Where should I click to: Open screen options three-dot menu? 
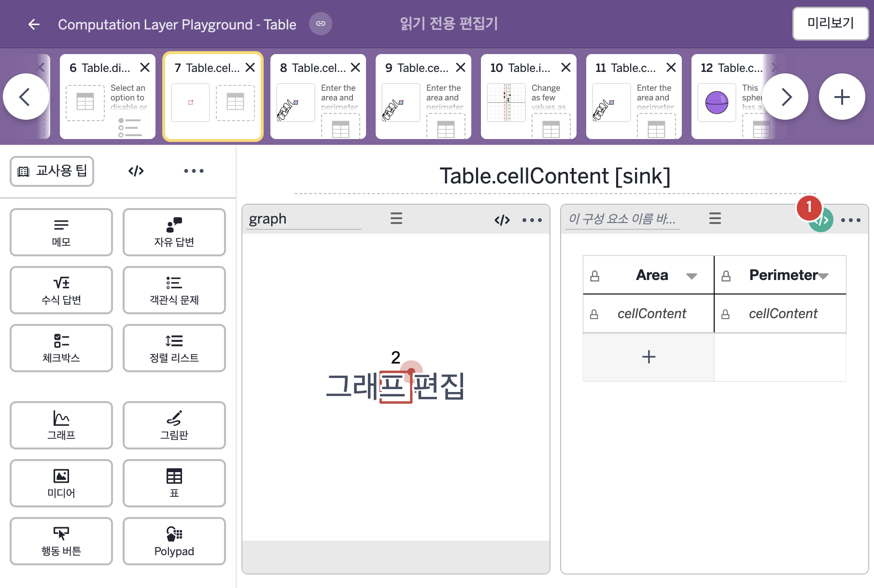tap(194, 171)
